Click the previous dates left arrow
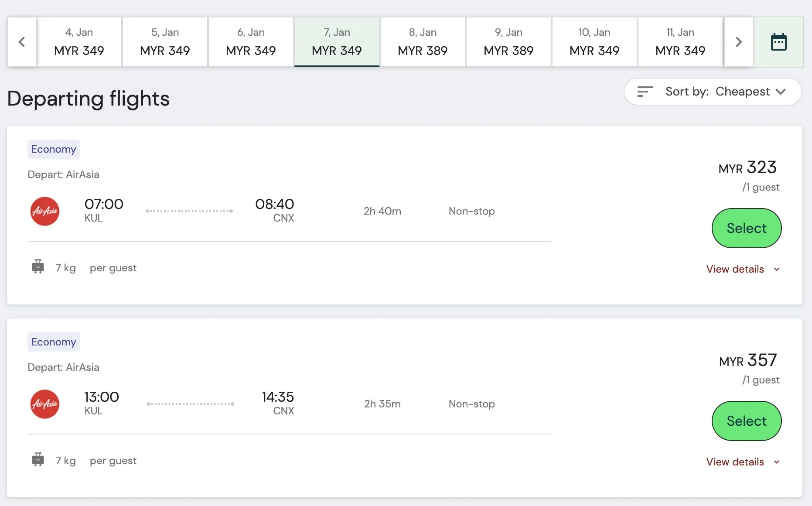The height and width of the screenshot is (506, 812). (22, 42)
